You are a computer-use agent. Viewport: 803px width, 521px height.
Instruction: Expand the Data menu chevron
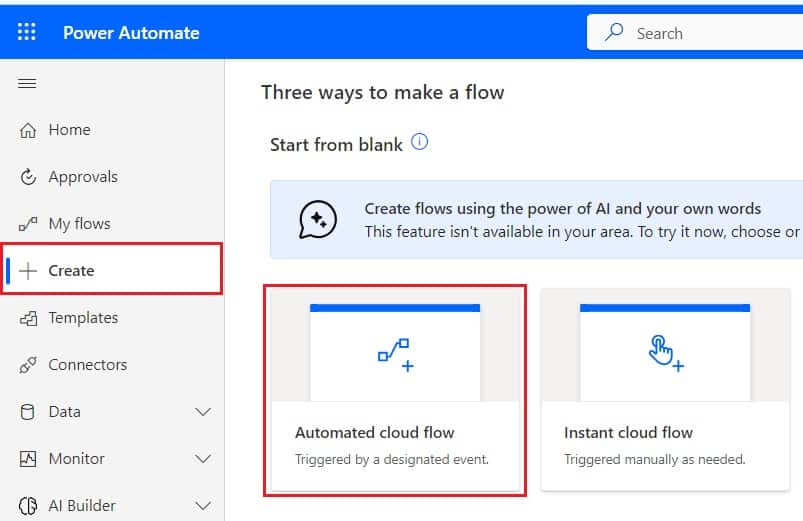click(203, 412)
